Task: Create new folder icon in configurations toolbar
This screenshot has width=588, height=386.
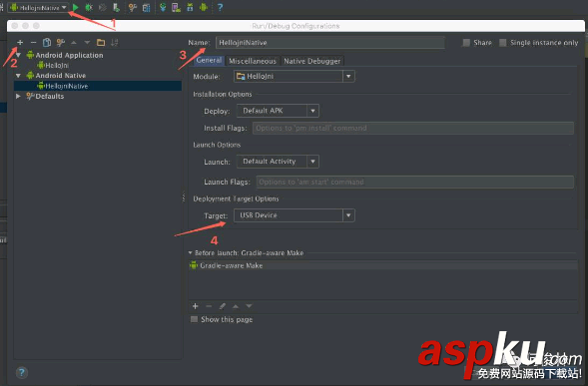Action: point(101,42)
